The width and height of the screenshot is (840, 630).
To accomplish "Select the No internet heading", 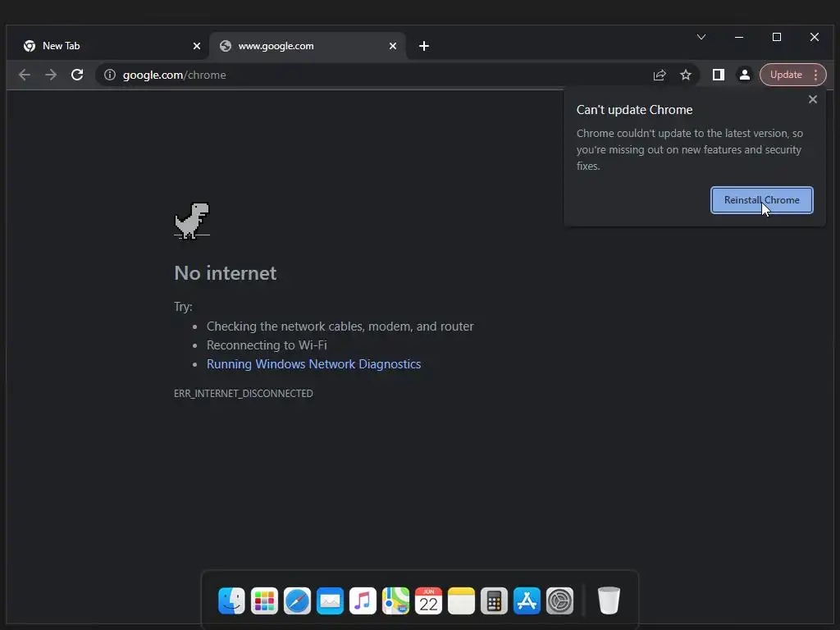I will 225,273.
